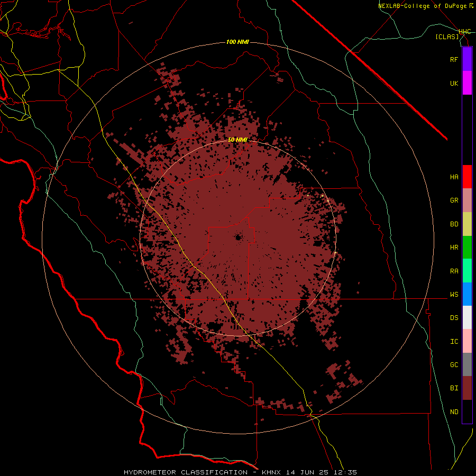The height and width of the screenshot is (476, 476).
Task: Click the GC legend label
Action: (454, 365)
